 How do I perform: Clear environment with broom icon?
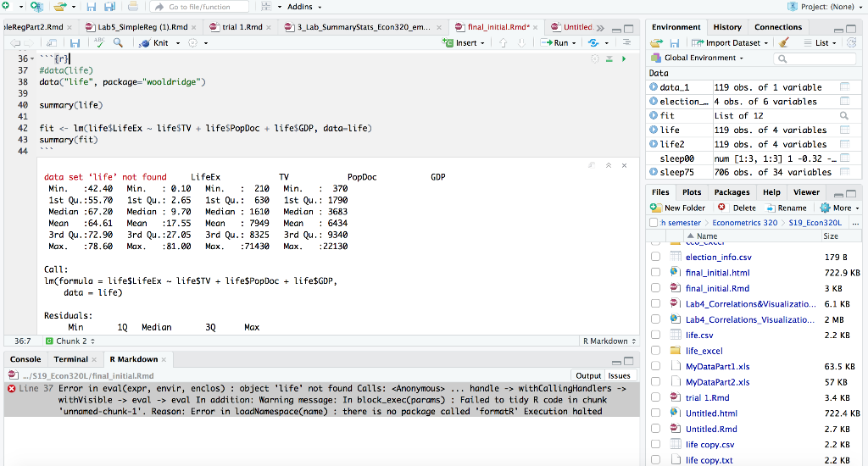(783, 42)
